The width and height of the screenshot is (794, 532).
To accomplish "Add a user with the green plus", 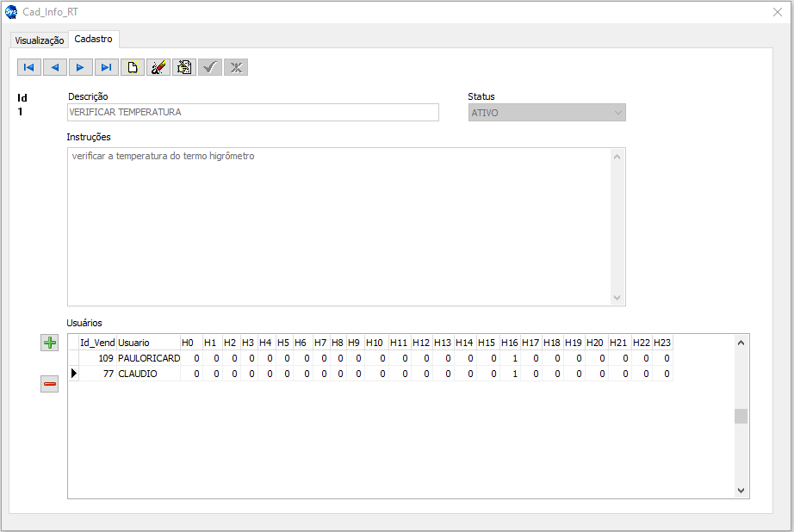I will [50, 343].
